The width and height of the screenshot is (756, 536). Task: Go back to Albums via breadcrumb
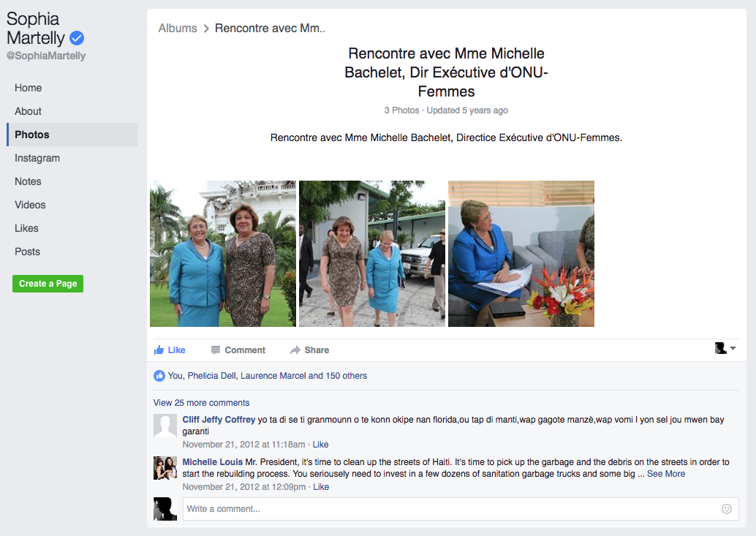click(178, 29)
